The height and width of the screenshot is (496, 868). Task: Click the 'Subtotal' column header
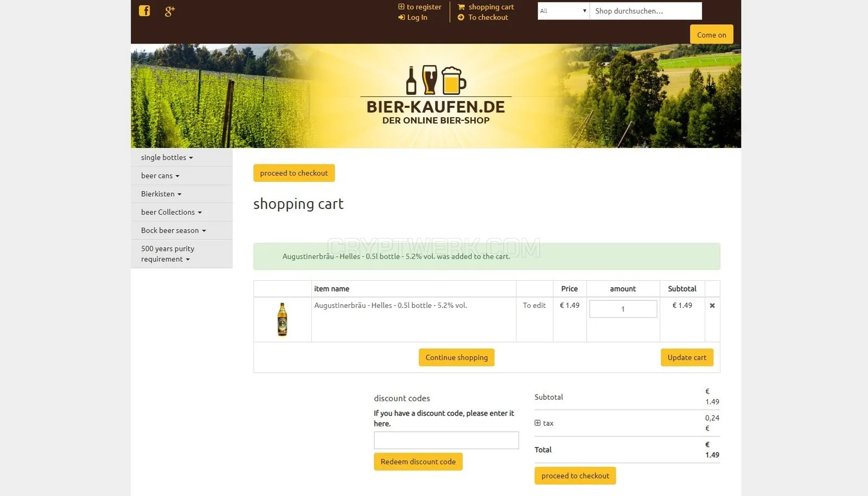[x=682, y=289]
